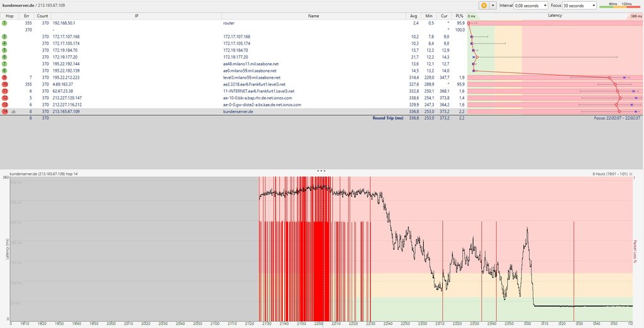Click name ae-10-0.bb-a.bap.rhr.de.net.ionos.com

[x=257, y=98]
